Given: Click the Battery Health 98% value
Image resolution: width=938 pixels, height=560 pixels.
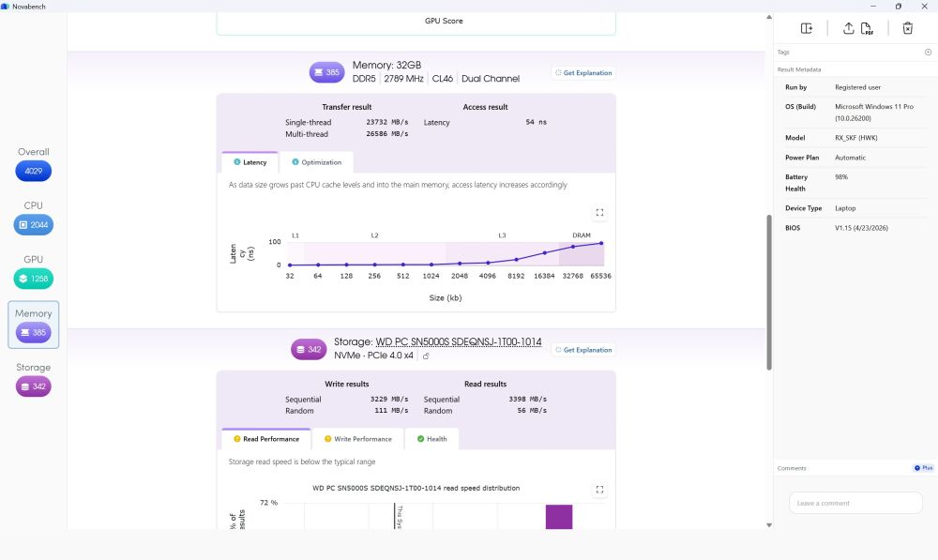Looking at the screenshot, I should 841,177.
